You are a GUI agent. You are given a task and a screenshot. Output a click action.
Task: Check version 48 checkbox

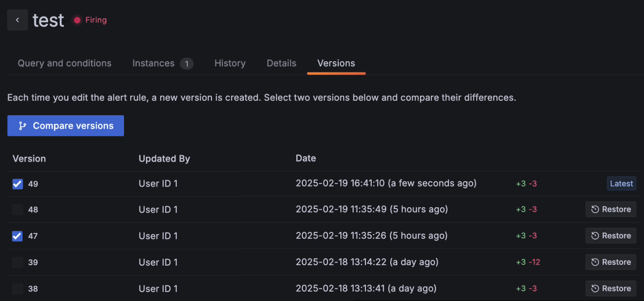tap(17, 209)
